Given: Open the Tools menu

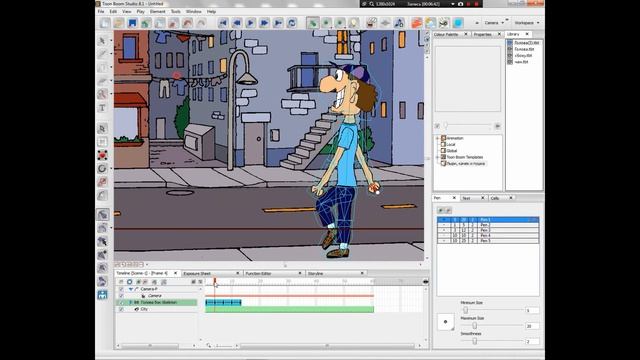Looking at the screenshot, I should 176,11.
